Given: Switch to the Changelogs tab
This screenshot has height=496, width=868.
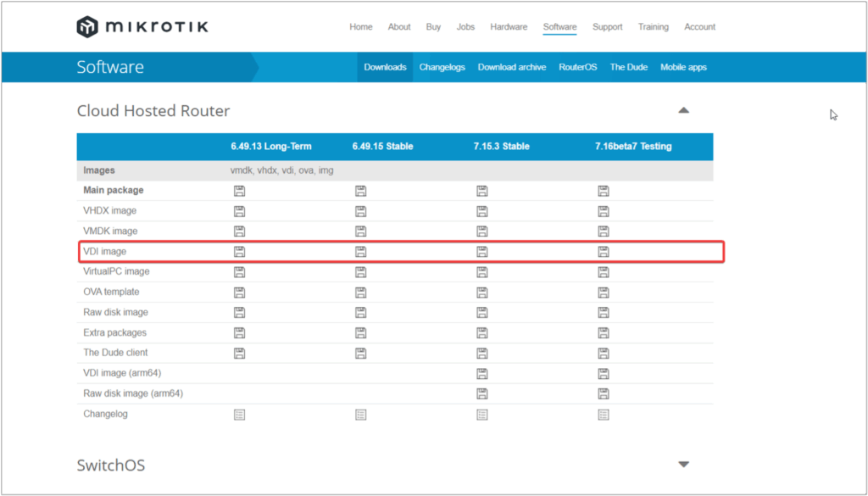Looking at the screenshot, I should click(442, 67).
